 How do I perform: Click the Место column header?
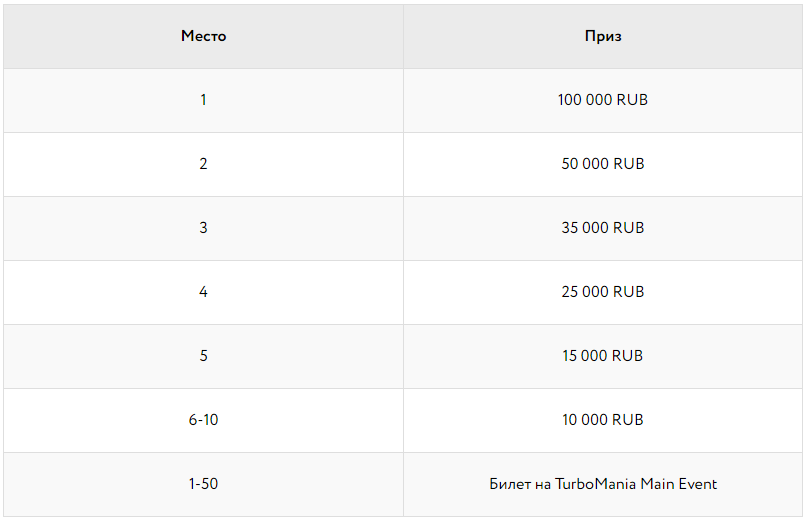[x=203, y=36]
